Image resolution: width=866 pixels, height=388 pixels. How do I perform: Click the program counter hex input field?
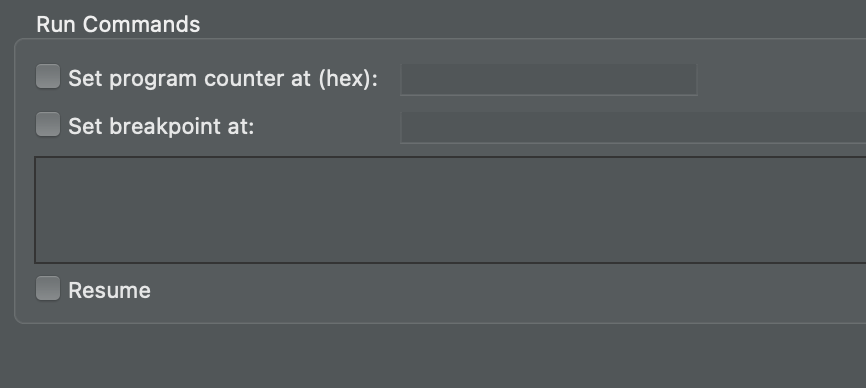548,79
